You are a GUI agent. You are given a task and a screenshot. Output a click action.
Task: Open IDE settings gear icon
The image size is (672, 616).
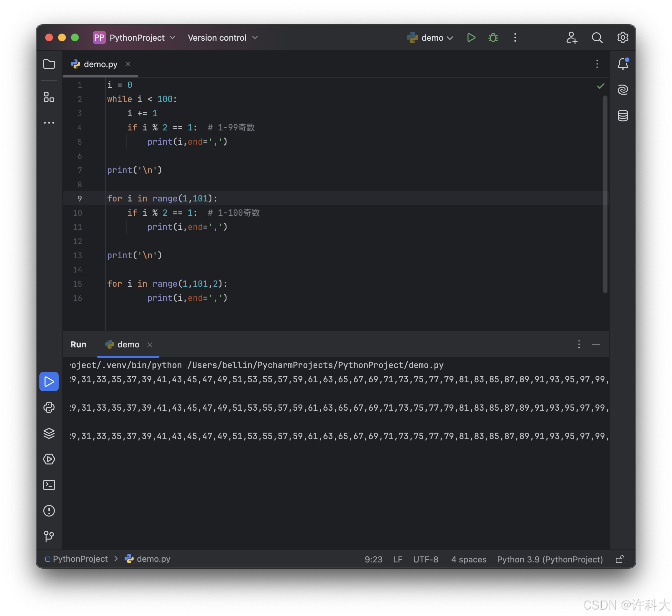coord(622,38)
